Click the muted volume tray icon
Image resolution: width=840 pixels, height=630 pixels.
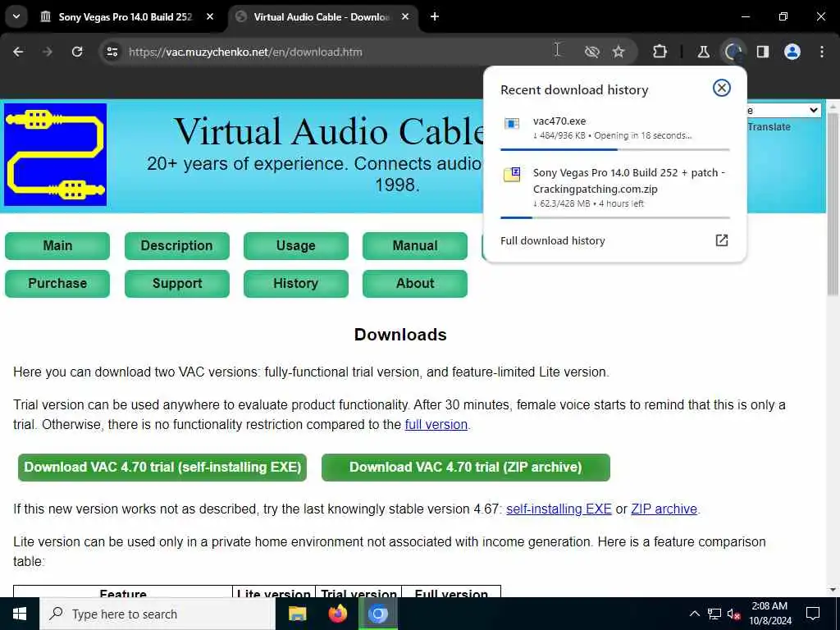point(734,614)
